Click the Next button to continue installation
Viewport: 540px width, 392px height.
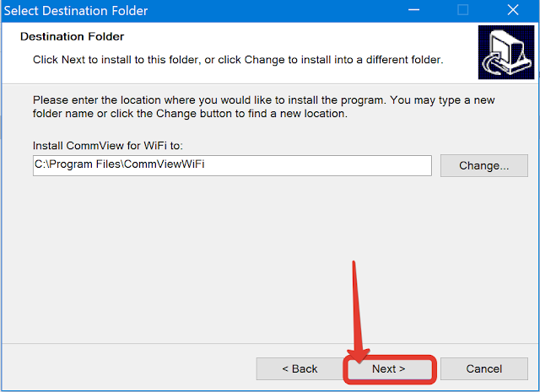point(390,369)
